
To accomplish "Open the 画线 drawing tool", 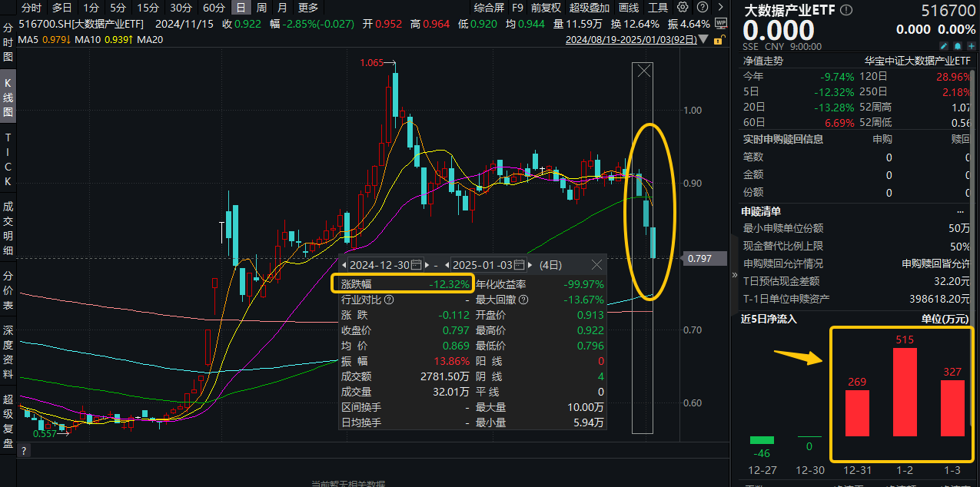I will [x=630, y=8].
